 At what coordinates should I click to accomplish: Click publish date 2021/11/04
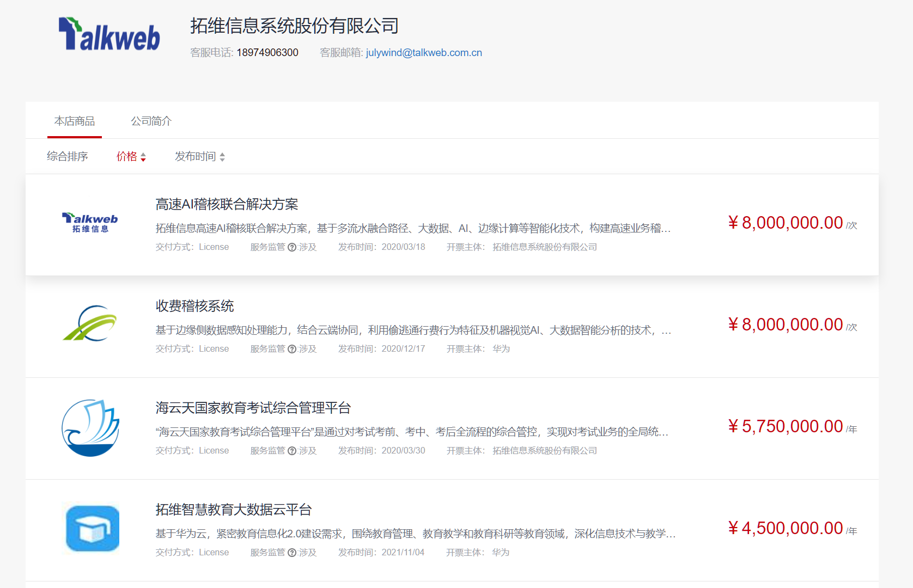point(403,553)
